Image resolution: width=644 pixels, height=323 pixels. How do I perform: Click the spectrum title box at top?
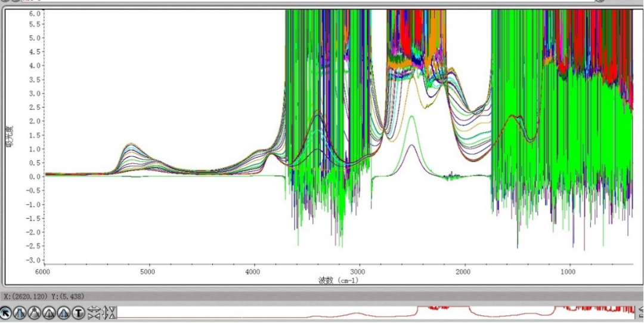coord(298,2)
